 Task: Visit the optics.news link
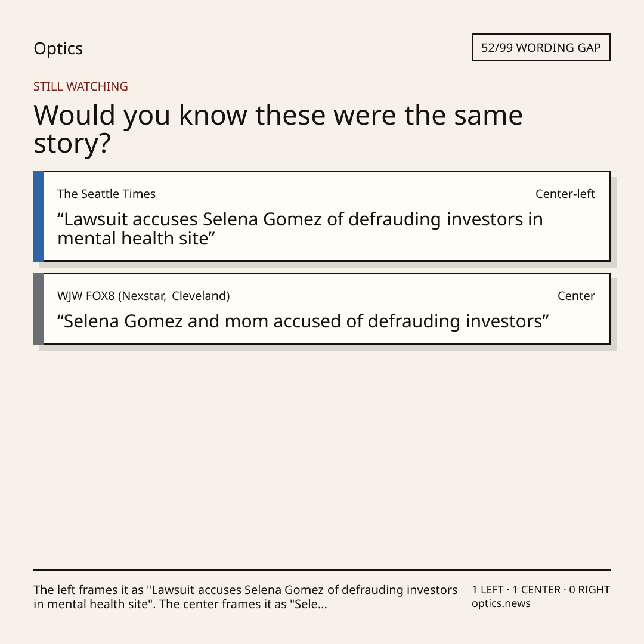pyautogui.click(x=501, y=603)
